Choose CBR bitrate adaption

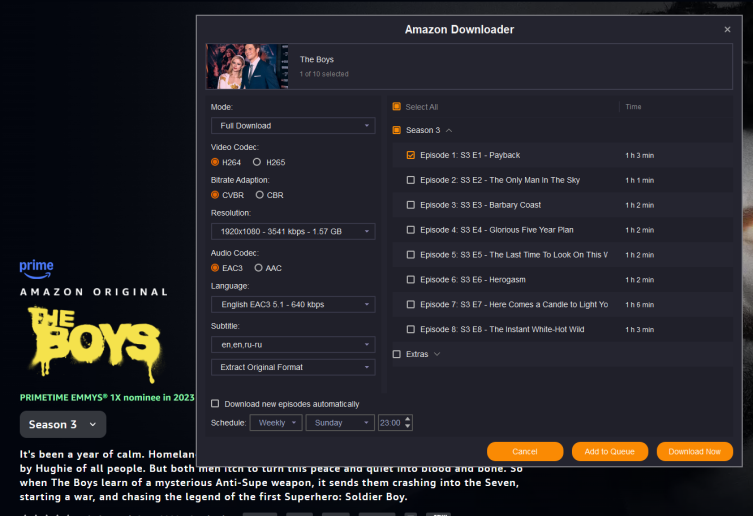260,195
